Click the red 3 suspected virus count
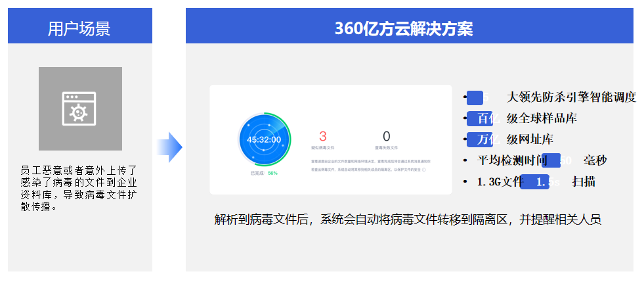The width and height of the screenshot is (644, 282). (323, 136)
